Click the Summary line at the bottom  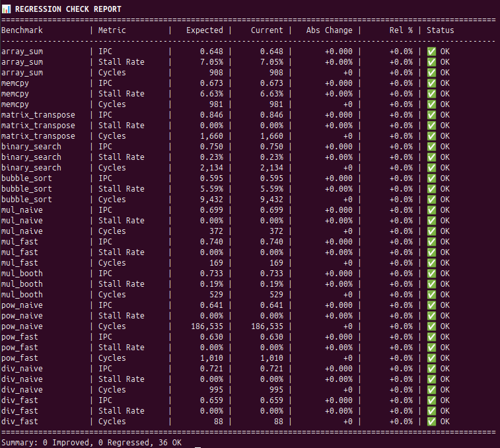pos(91,442)
